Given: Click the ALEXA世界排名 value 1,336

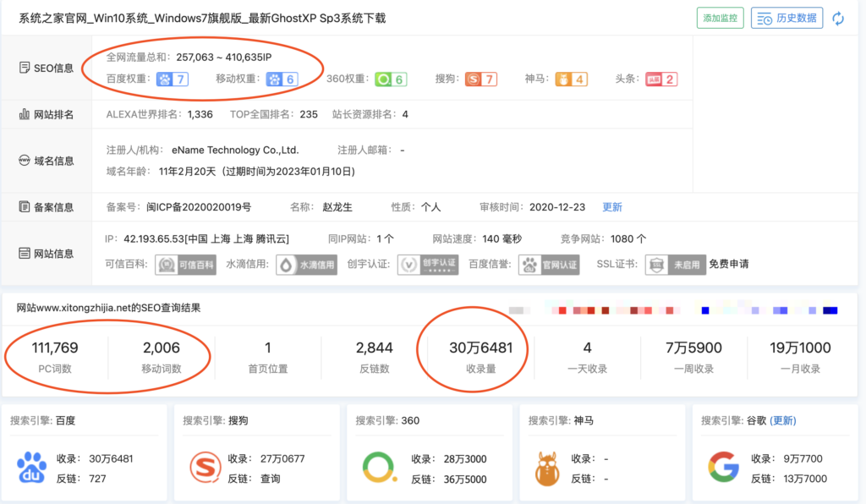Looking at the screenshot, I should (200, 114).
